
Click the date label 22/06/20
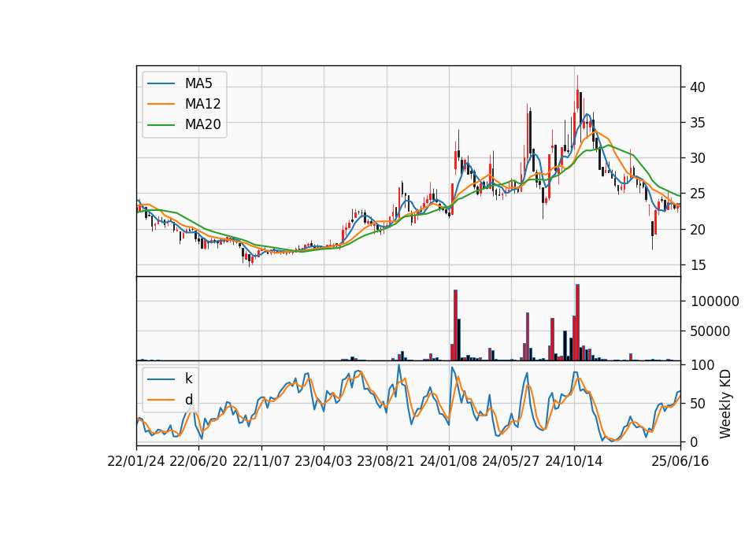pos(198,461)
